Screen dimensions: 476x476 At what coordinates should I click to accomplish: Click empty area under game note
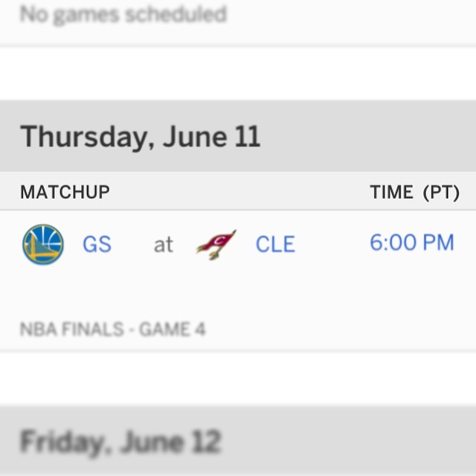click(238, 379)
